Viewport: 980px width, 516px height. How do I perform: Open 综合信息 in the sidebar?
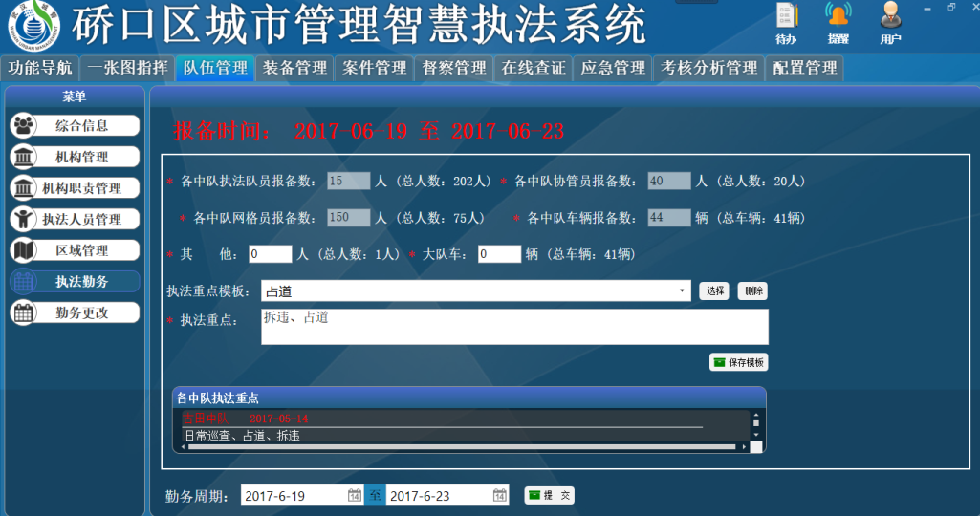coord(76,125)
